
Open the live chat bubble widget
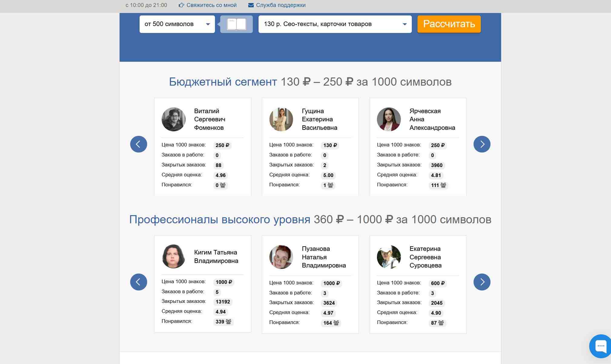click(601, 346)
